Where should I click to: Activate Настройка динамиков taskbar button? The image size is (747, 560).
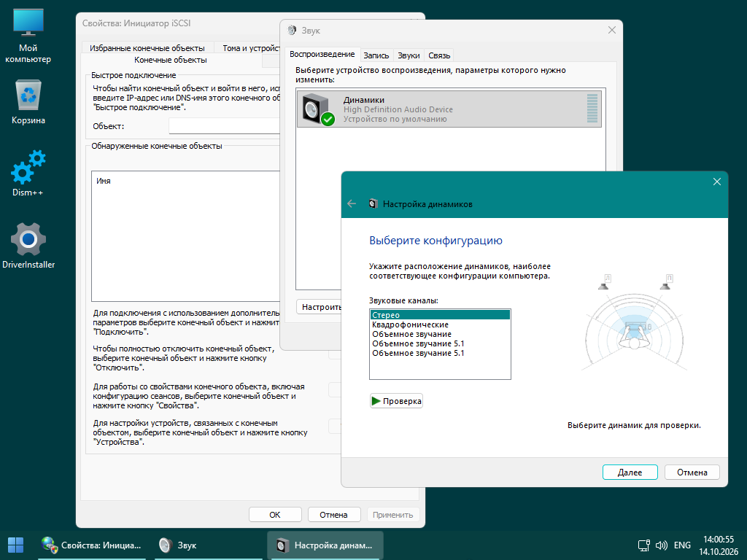[x=325, y=545]
